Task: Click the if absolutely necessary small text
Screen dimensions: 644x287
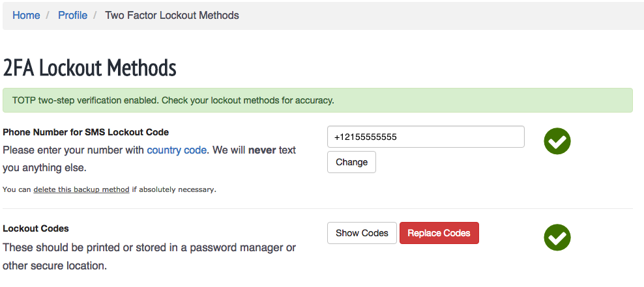Action: (174, 189)
